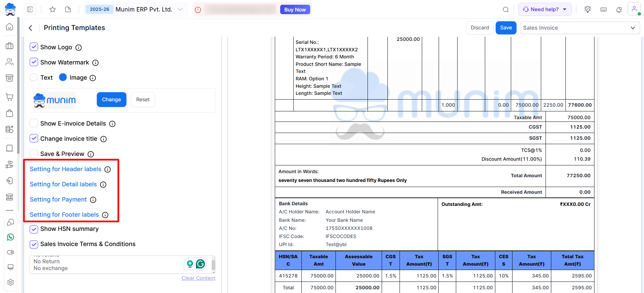Click the back arrow beside Printing Templates

point(31,28)
